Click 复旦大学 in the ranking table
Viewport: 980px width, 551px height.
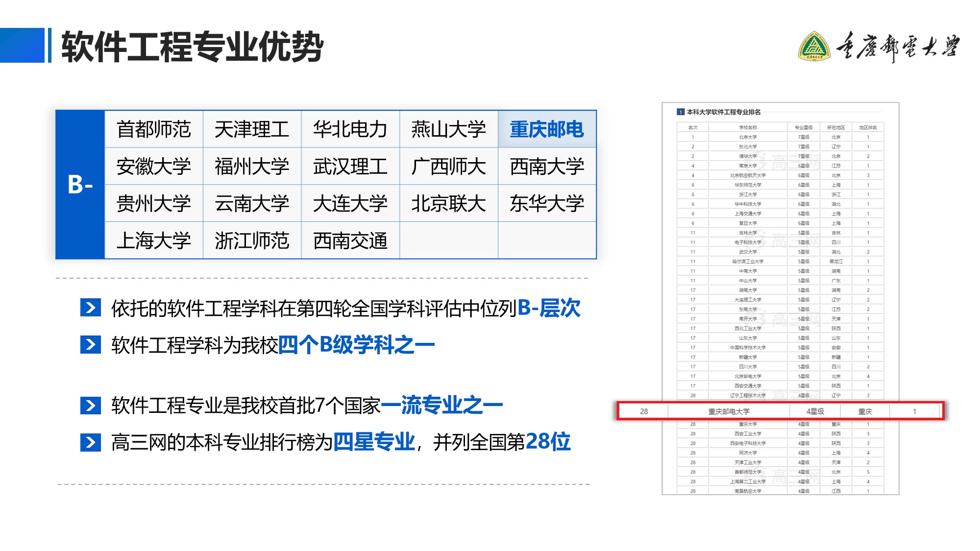[x=748, y=223]
